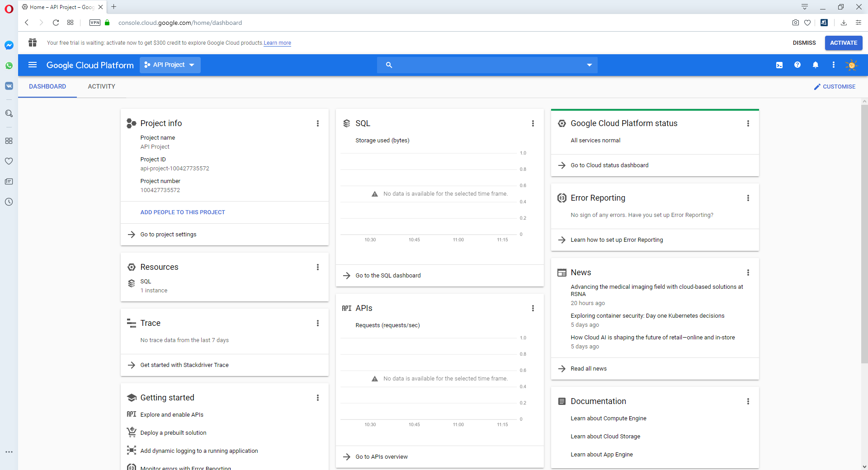Image resolution: width=868 pixels, height=470 pixels.
Task: Select the Home – API Project browser tab
Action: (62, 7)
